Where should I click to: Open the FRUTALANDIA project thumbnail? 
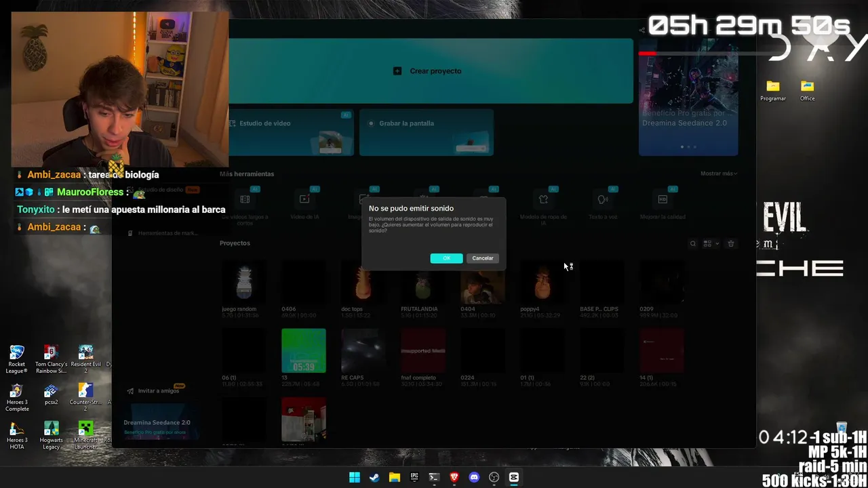423,281
